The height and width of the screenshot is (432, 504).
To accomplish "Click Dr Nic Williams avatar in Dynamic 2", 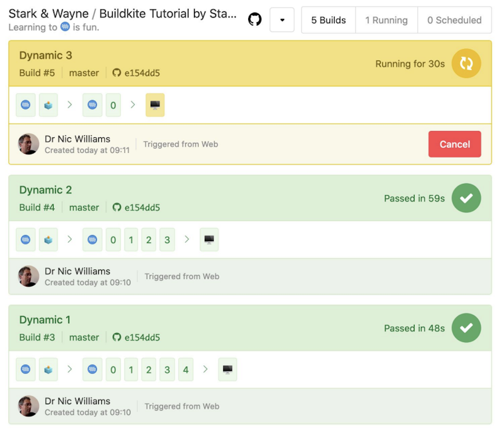I will (x=29, y=276).
